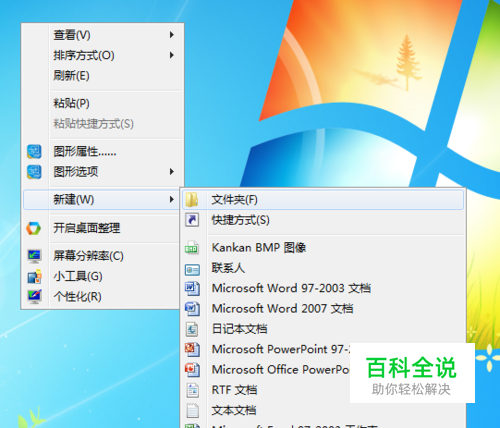Choose 开启桌面整理 in the context menu
500x428 pixels.
[102, 228]
